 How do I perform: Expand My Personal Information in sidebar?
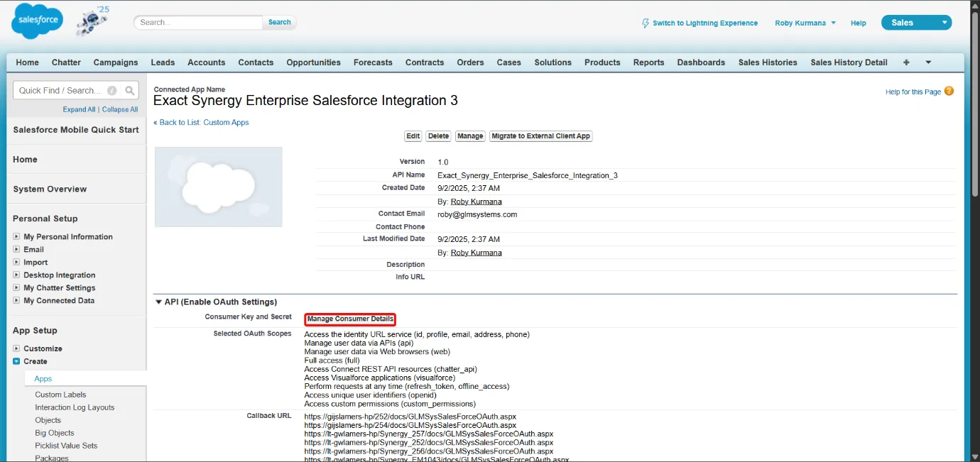(16, 237)
